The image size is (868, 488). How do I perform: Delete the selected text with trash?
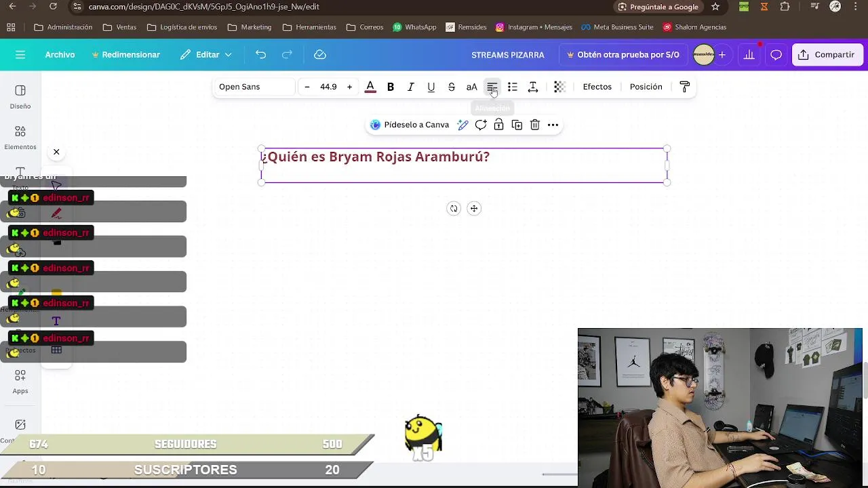tap(535, 125)
